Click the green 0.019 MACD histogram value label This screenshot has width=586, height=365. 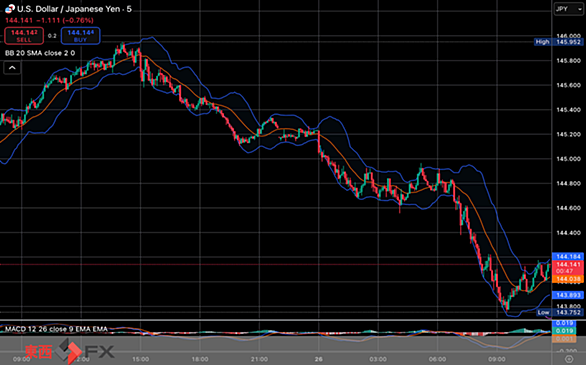pos(564,331)
